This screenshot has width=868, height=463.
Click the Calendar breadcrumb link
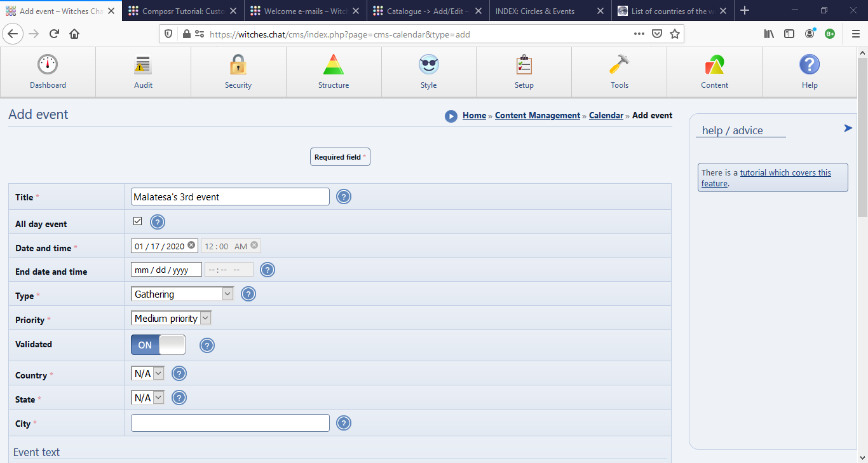[606, 115]
